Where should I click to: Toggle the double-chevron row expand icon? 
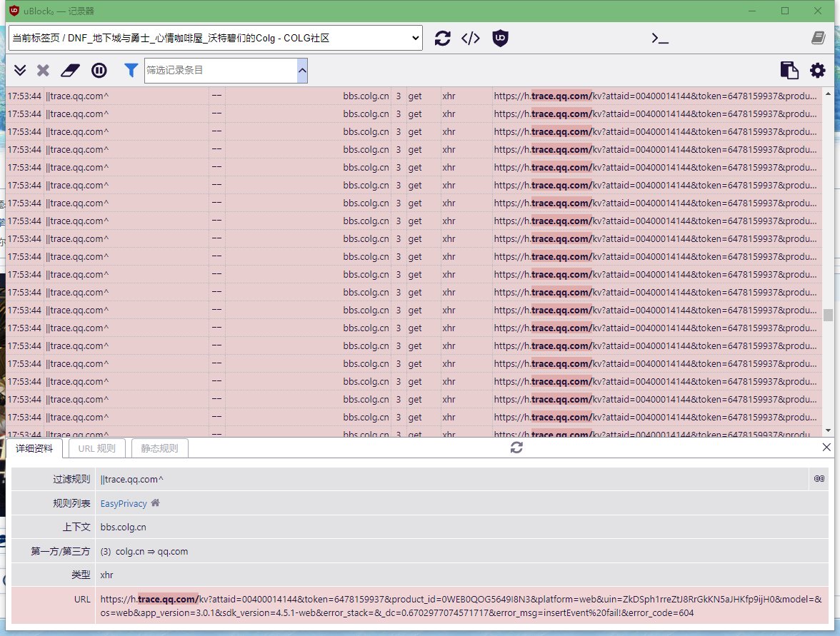(x=20, y=70)
